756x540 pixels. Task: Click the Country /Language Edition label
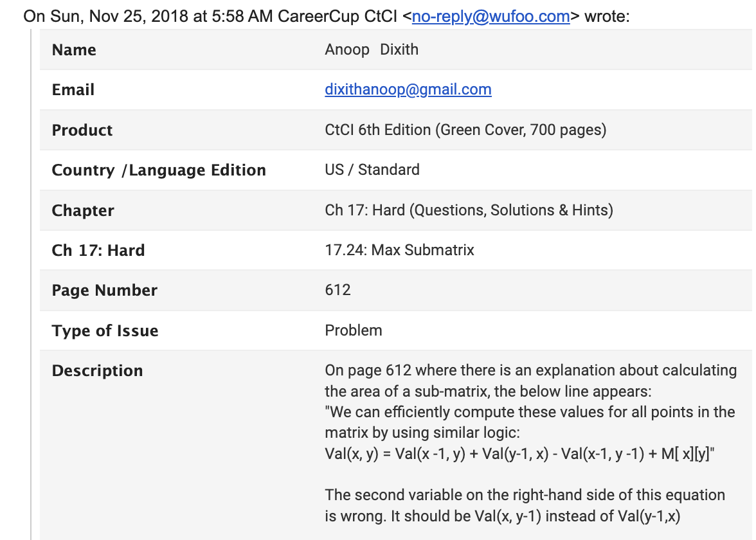pos(159,170)
